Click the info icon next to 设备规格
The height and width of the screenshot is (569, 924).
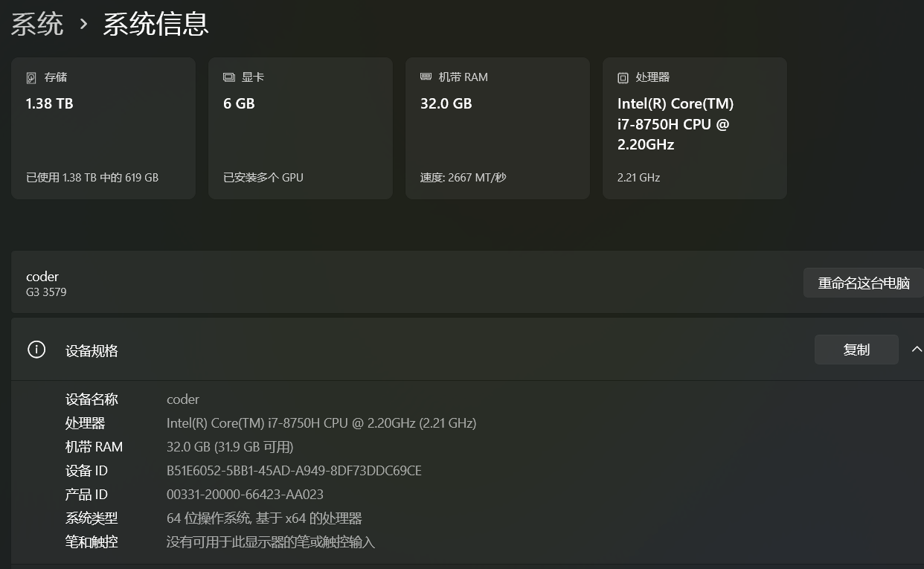coord(36,350)
